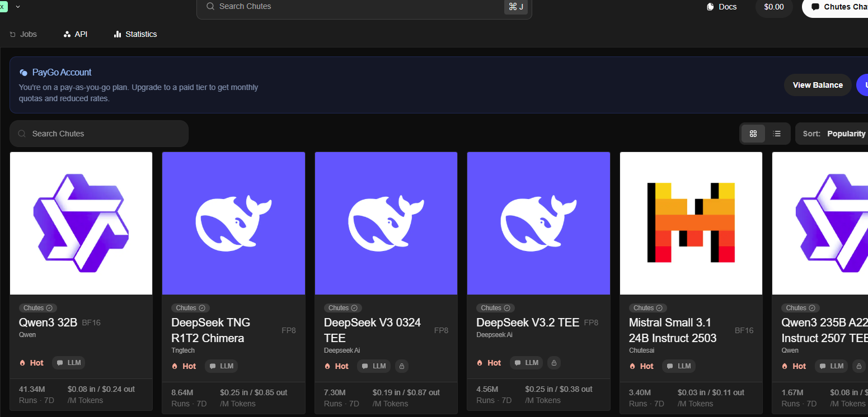868x417 pixels.
Task: Switch to grid view layout
Action: point(753,134)
